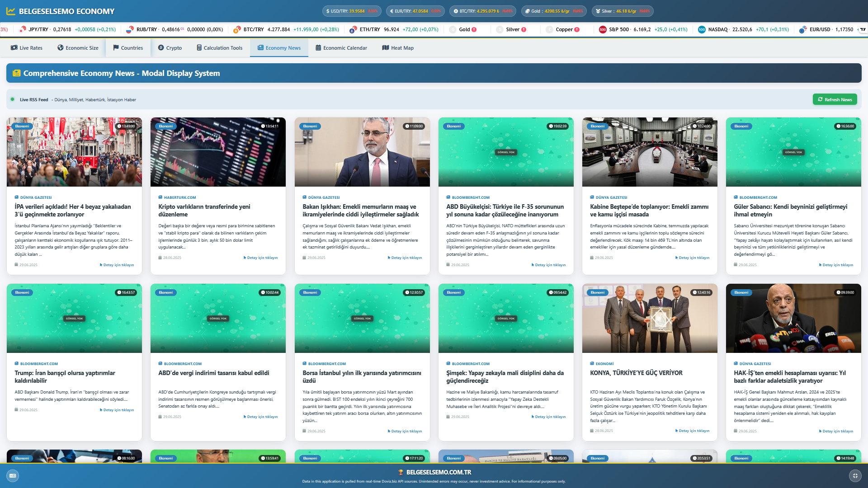Click the language toggle icon at bottom left
Image resolution: width=868 pixels, height=488 pixels.
pyautogui.click(x=13, y=475)
